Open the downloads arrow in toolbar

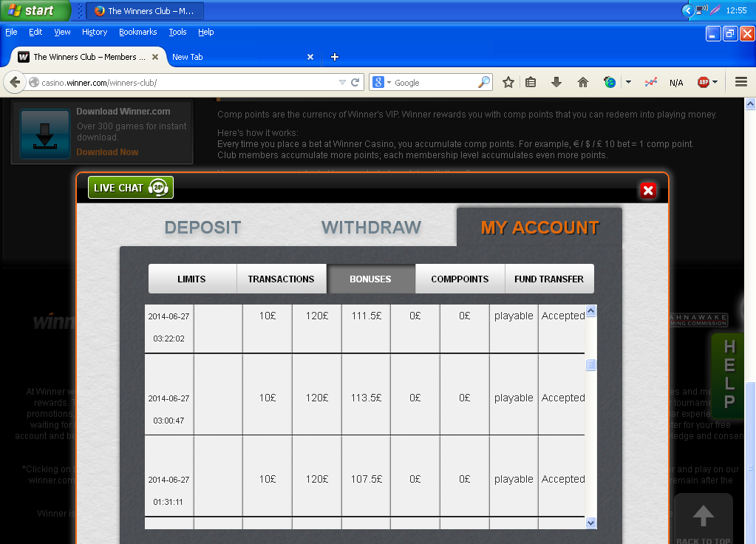[556, 83]
